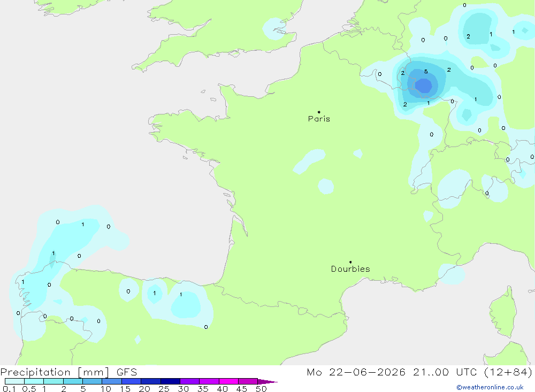Click the 40-45 mm magenta legend swatch
The height and width of the screenshot is (392, 535).
click(228, 381)
